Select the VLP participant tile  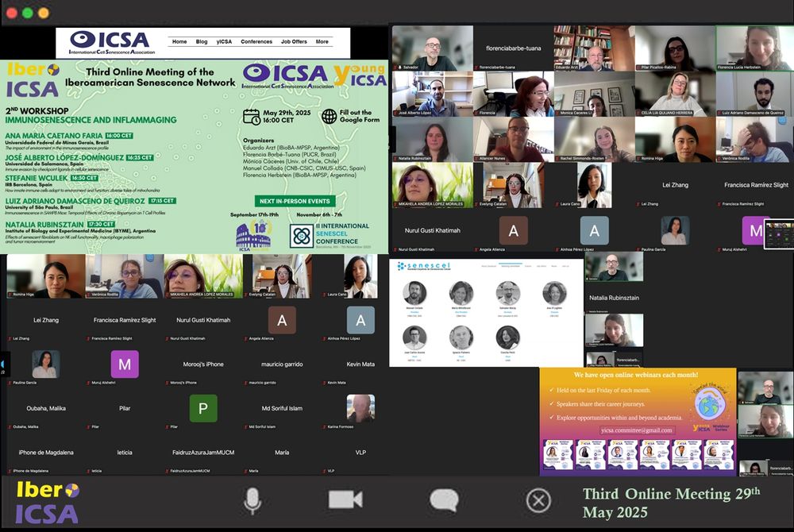coord(360,454)
